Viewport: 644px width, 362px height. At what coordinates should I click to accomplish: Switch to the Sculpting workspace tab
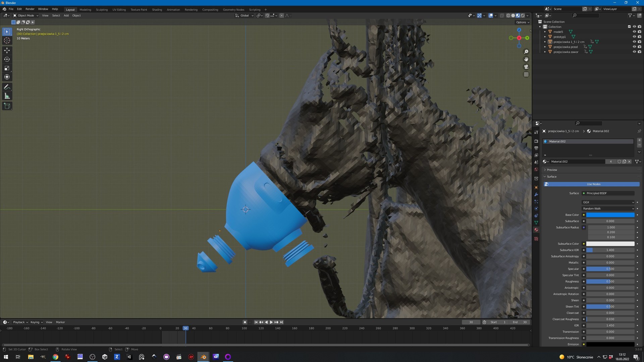pyautogui.click(x=102, y=10)
